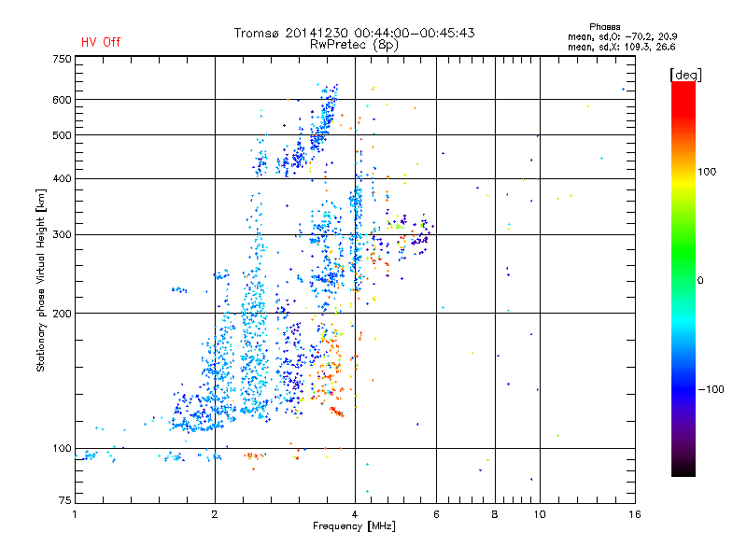Click the x-axis tick '4'
The height and width of the screenshot is (560, 747).
[355, 514]
